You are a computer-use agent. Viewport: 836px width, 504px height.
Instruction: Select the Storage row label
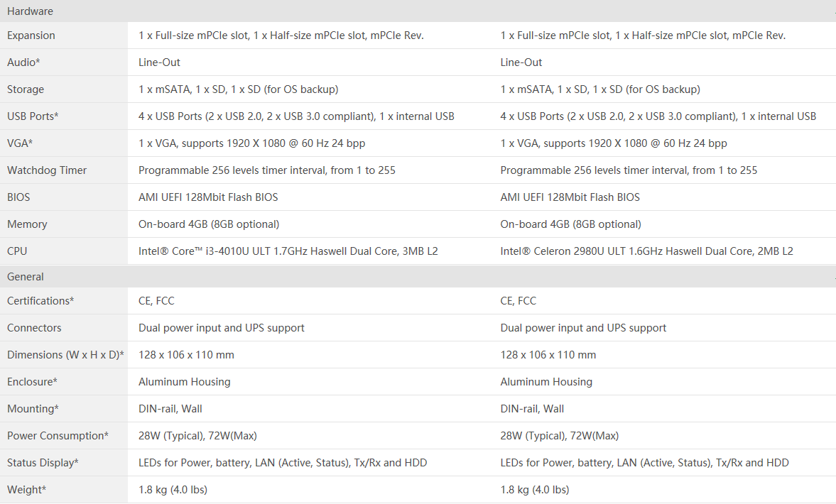click(26, 89)
